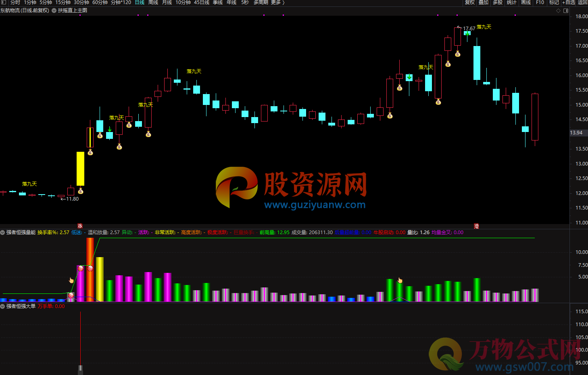Screen dimensions: 588x375
Task: Open the 复权 adjustment menu
Action: pos(470,2)
